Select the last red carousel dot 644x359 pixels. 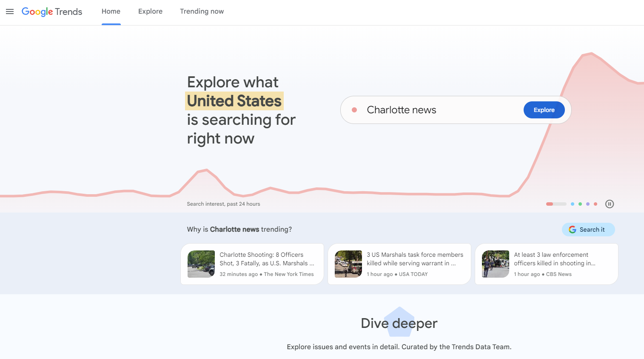coord(596,204)
